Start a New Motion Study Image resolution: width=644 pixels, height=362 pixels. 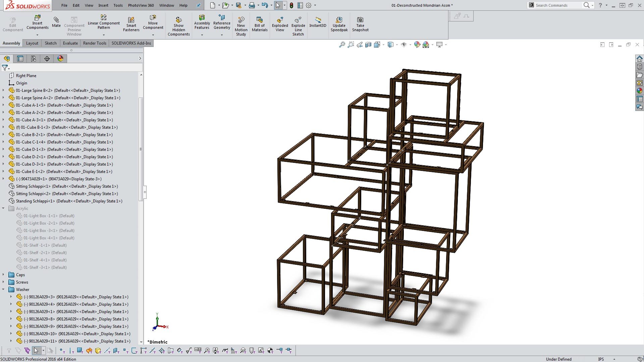pos(241,26)
